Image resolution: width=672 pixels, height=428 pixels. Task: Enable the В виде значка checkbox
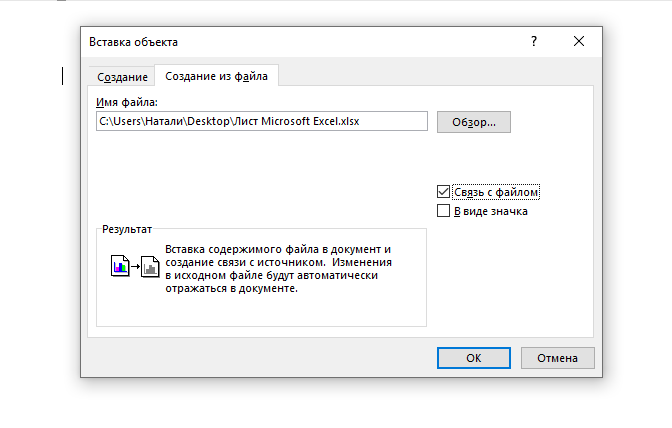(444, 211)
